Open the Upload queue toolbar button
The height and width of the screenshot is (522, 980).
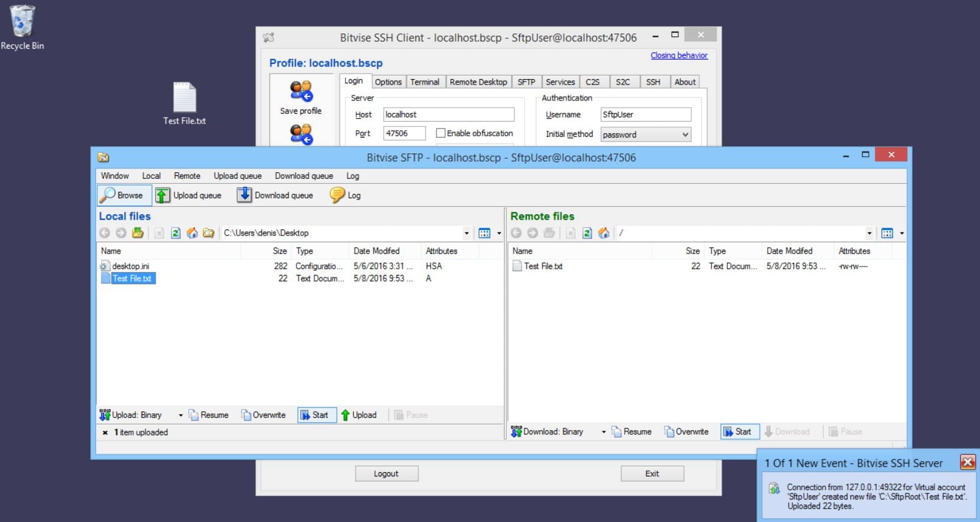click(x=188, y=195)
